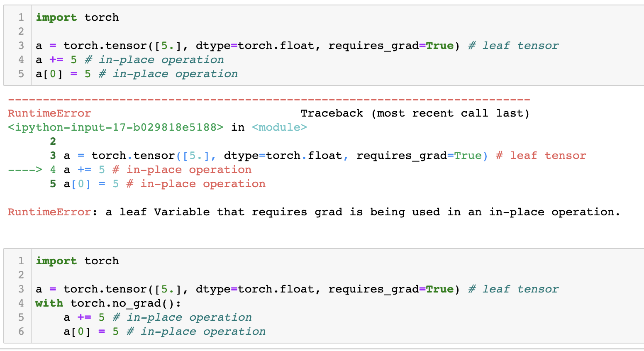Click 'dtype=torch.float' in the second cell
644x351 pixels.
point(255,289)
